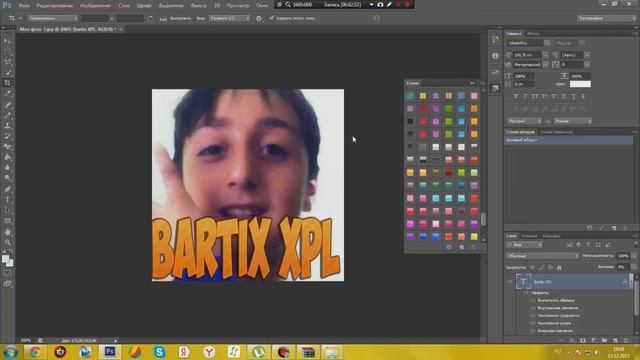Viewport: 640px width, 360px height.
Task: Add layer mask from Layers panel bottom
Action: click(583, 340)
